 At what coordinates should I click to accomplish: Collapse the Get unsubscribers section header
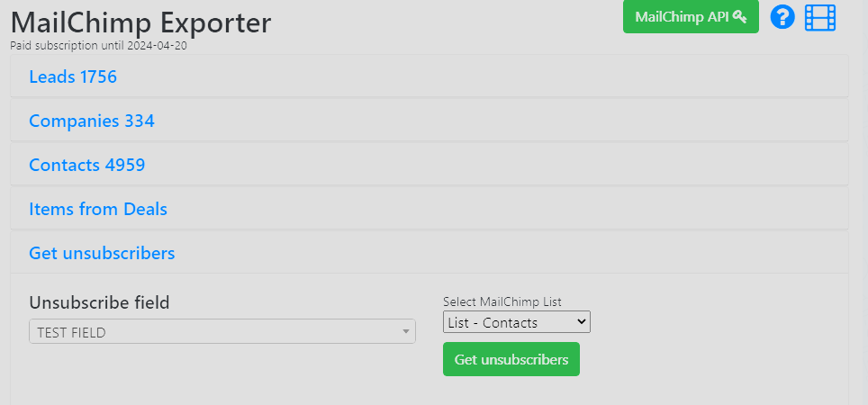102,253
